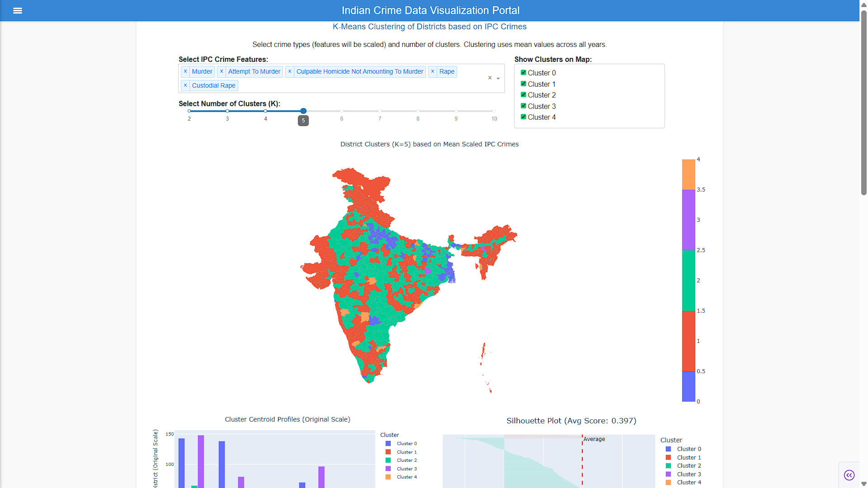
Task: Click the scrollbar down arrow
Action: click(x=863, y=484)
